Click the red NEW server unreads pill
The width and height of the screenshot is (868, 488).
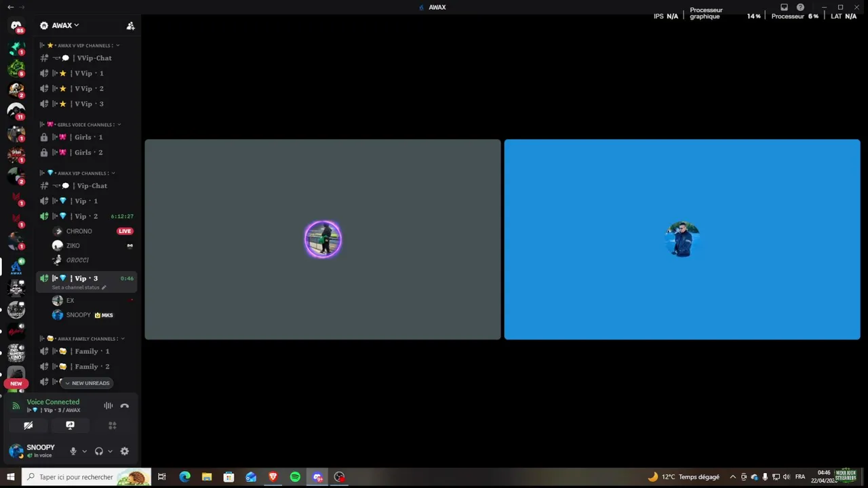pyautogui.click(x=16, y=384)
